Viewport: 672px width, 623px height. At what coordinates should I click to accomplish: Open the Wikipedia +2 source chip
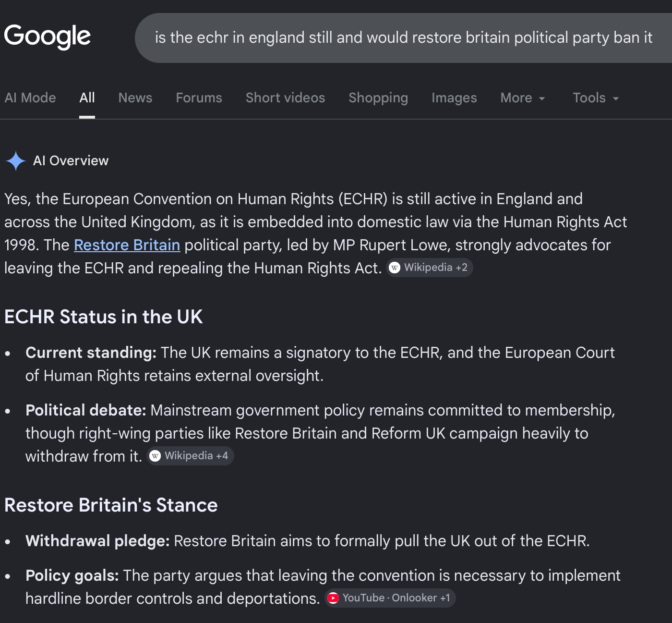(x=430, y=268)
